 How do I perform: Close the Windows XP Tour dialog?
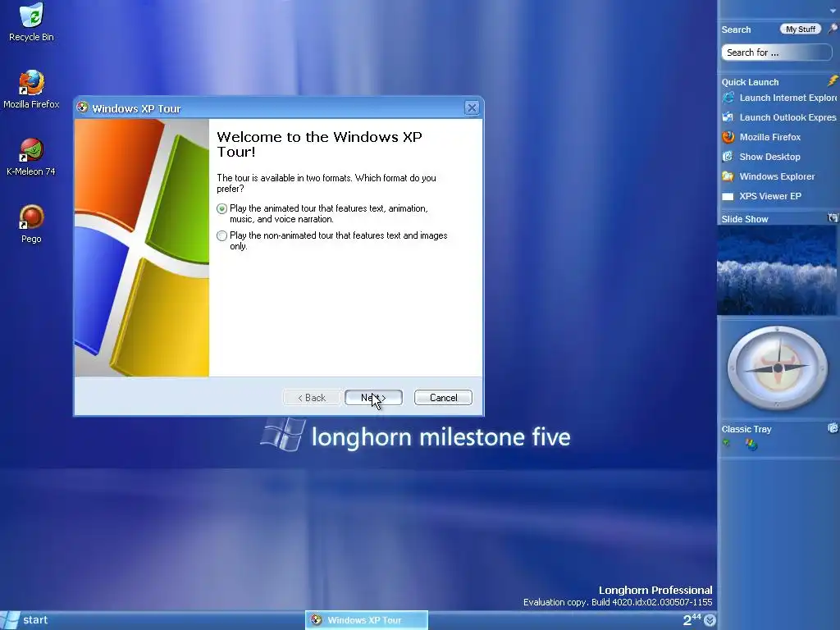click(472, 107)
